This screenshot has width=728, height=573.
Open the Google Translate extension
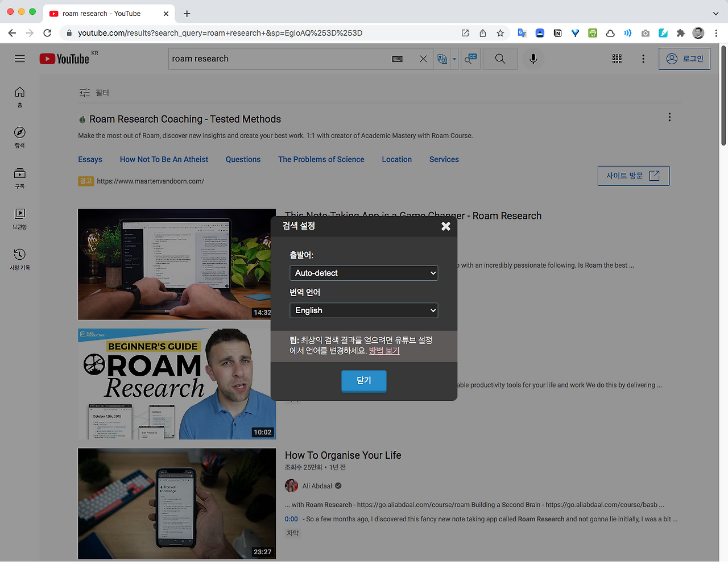[x=522, y=33]
